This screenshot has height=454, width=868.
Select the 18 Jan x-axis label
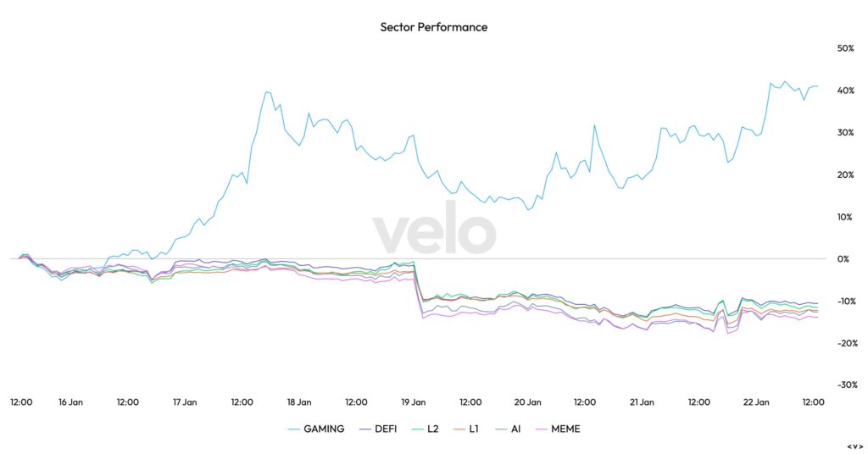click(x=298, y=402)
